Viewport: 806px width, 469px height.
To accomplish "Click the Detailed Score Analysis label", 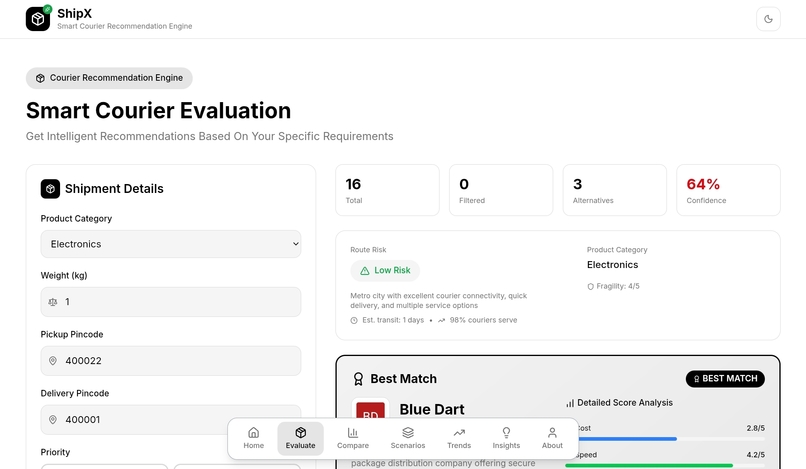I will [x=625, y=403].
